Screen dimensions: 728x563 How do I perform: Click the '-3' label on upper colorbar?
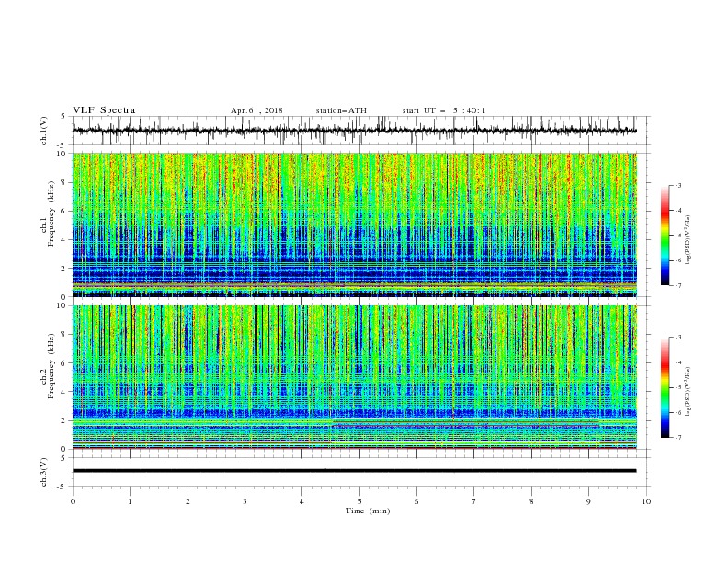click(x=677, y=185)
